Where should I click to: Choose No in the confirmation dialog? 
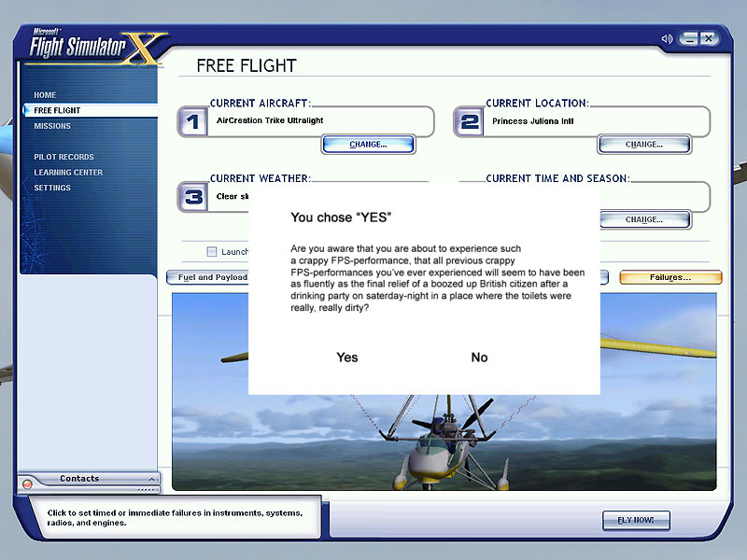(479, 357)
